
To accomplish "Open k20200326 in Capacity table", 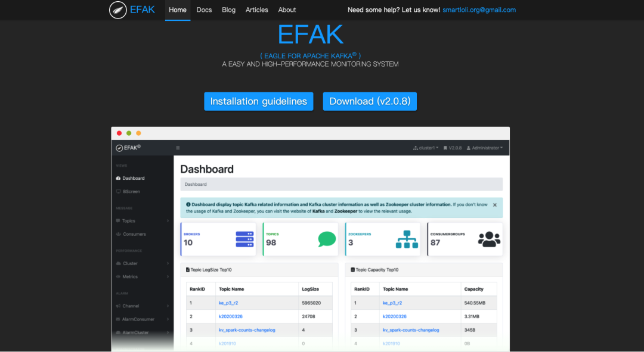I will pos(395,317).
